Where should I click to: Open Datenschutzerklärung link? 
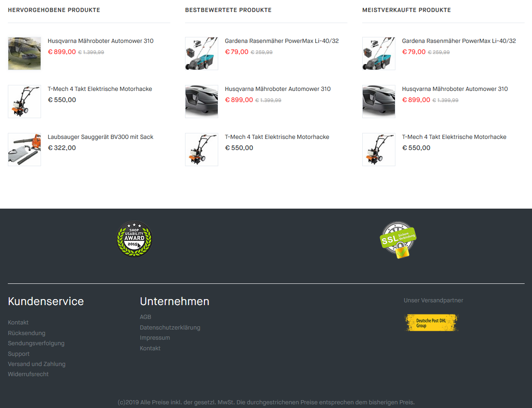tap(170, 328)
